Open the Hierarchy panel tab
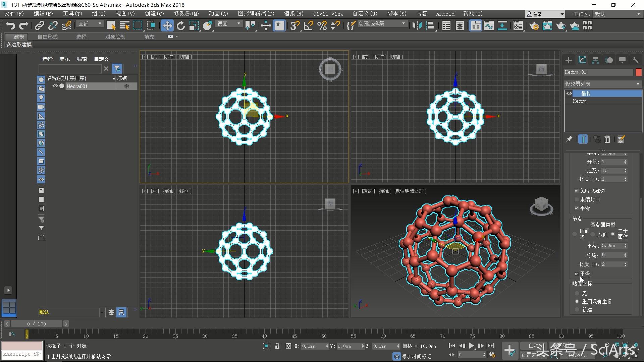Image resolution: width=644 pixels, height=362 pixels. point(595,60)
